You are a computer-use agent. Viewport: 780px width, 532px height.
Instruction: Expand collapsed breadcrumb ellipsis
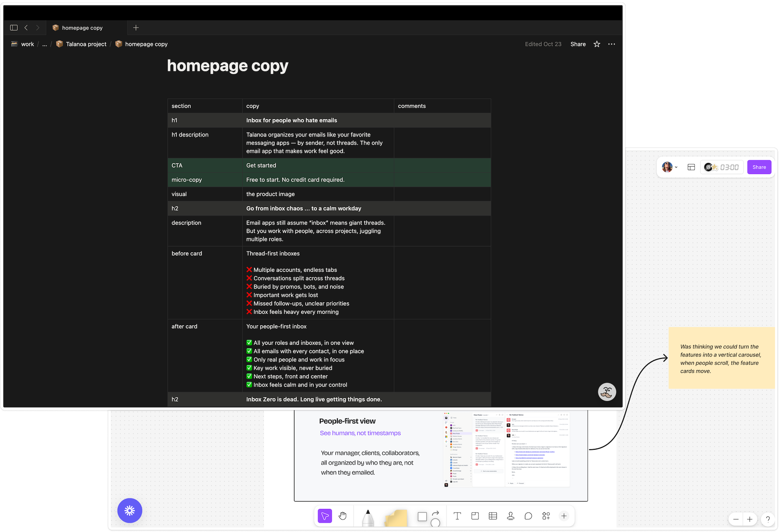44,44
